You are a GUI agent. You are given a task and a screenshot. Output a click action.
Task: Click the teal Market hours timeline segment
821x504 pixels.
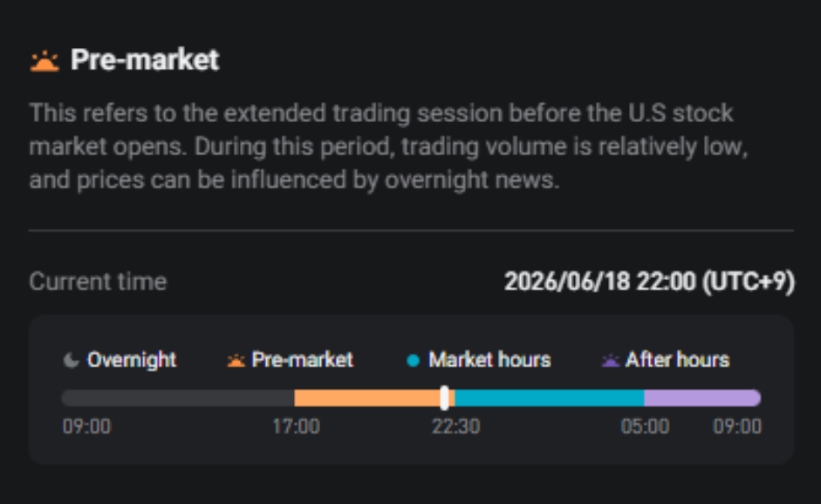pos(550,398)
